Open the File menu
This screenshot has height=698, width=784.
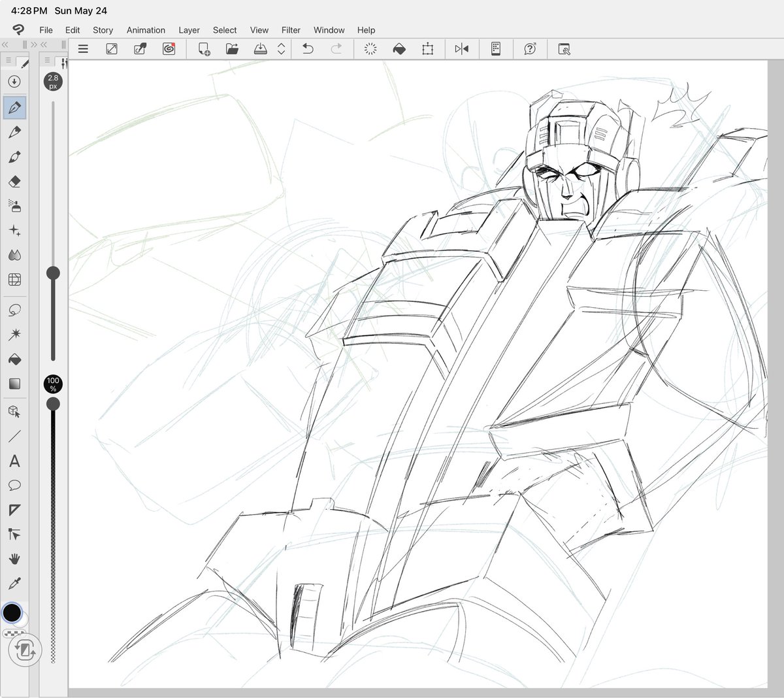point(46,30)
